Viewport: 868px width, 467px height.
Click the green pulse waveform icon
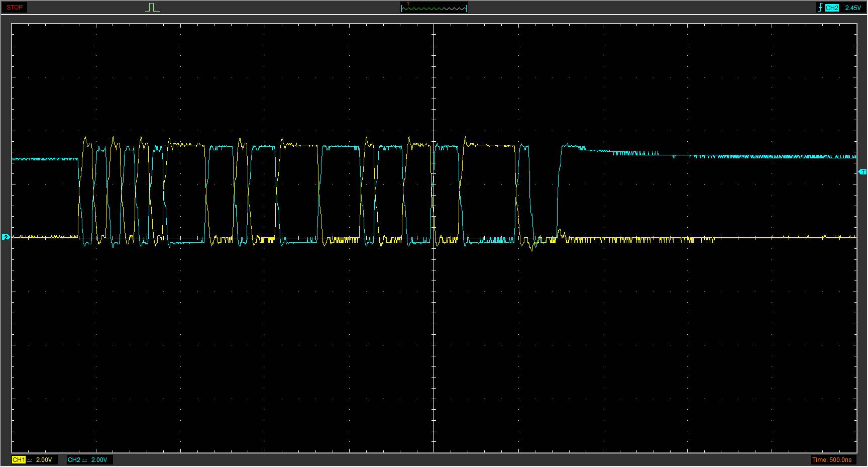pyautogui.click(x=153, y=8)
